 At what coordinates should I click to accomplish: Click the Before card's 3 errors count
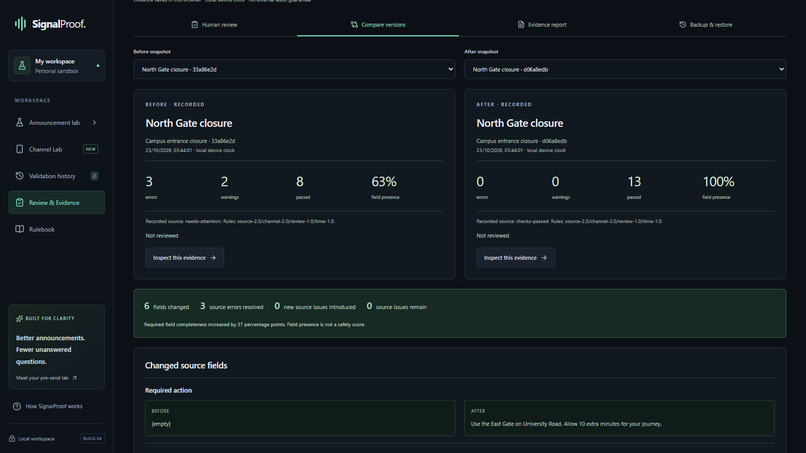pyautogui.click(x=149, y=182)
